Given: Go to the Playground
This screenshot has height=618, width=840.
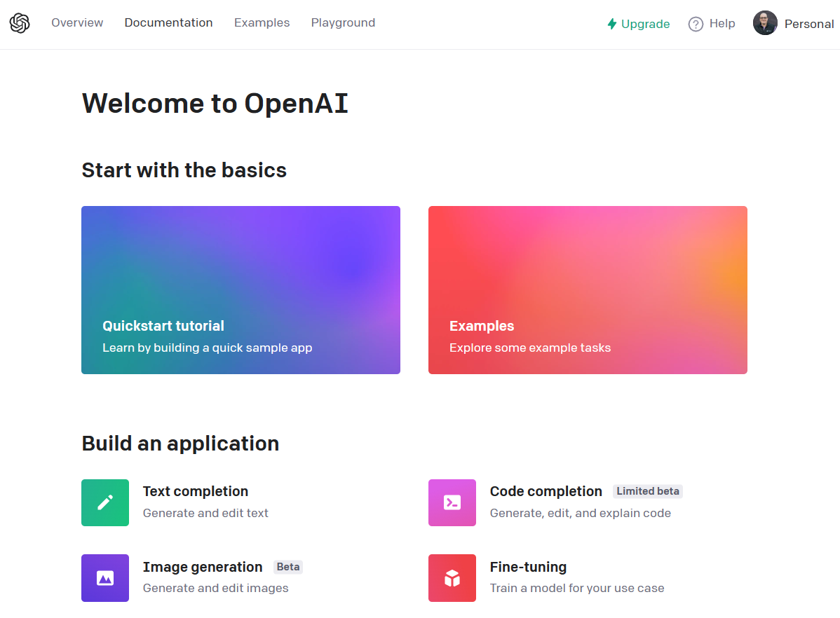Looking at the screenshot, I should [x=343, y=22].
